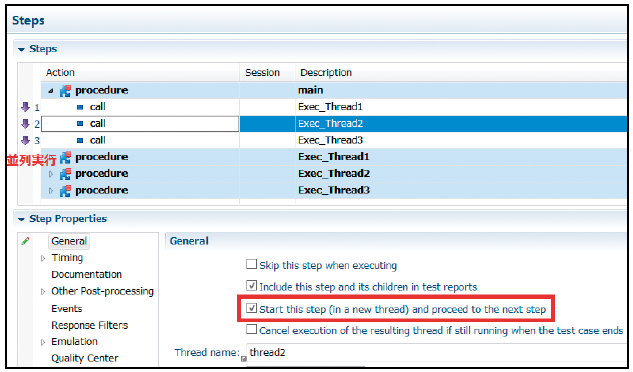The image size is (633, 372).
Task: Open the Documentation properties page
Action: coord(86,275)
